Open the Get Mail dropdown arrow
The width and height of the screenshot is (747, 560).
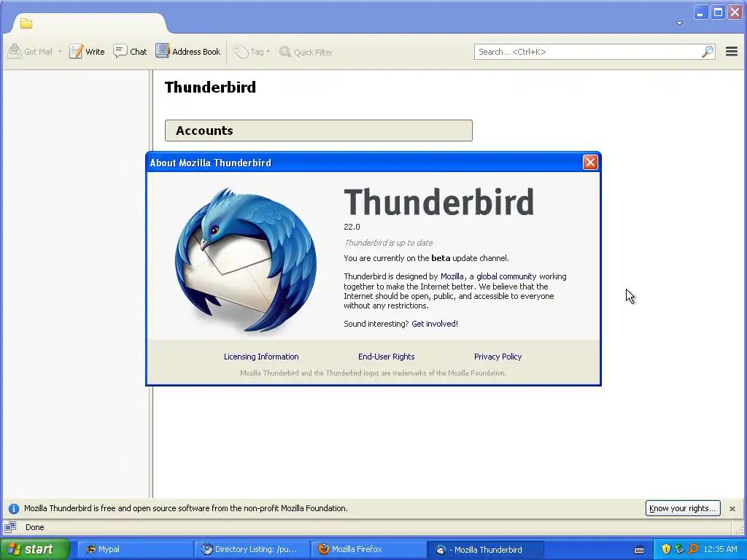click(60, 52)
